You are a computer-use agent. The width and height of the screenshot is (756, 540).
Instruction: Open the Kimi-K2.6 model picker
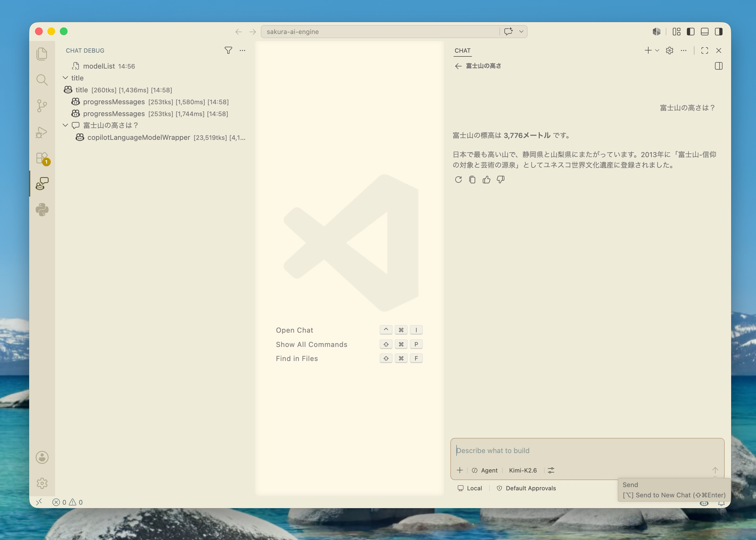(x=523, y=470)
